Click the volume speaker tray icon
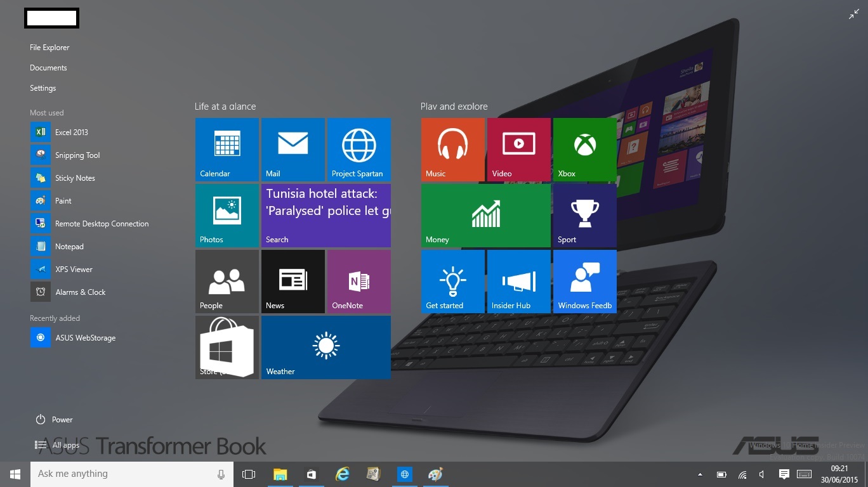This screenshot has width=868, height=487. click(761, 474)
